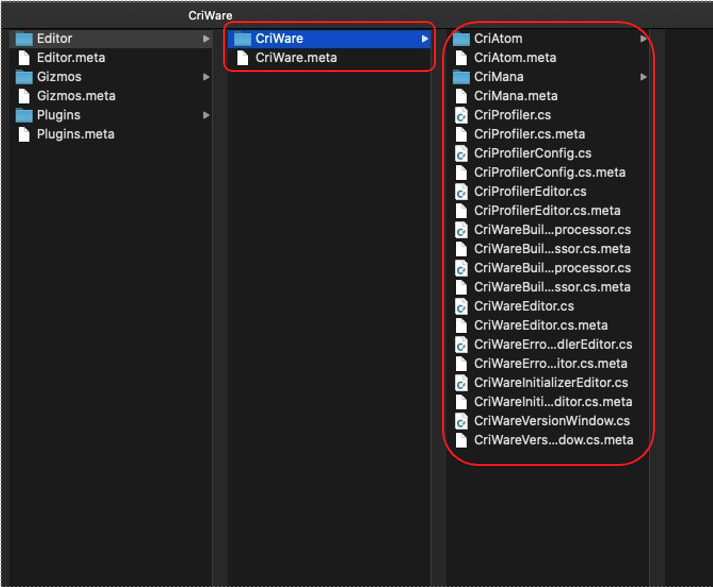Click the document icon beside CriWare.meta
The width and height of the screenshot is (713, 587).
click(x=242, y=58)
